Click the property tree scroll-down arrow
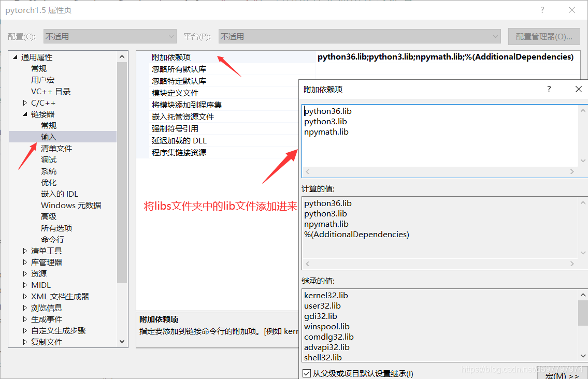Image resolution: width=588 pixels, height=379 pixels. (x=122, y=342)
